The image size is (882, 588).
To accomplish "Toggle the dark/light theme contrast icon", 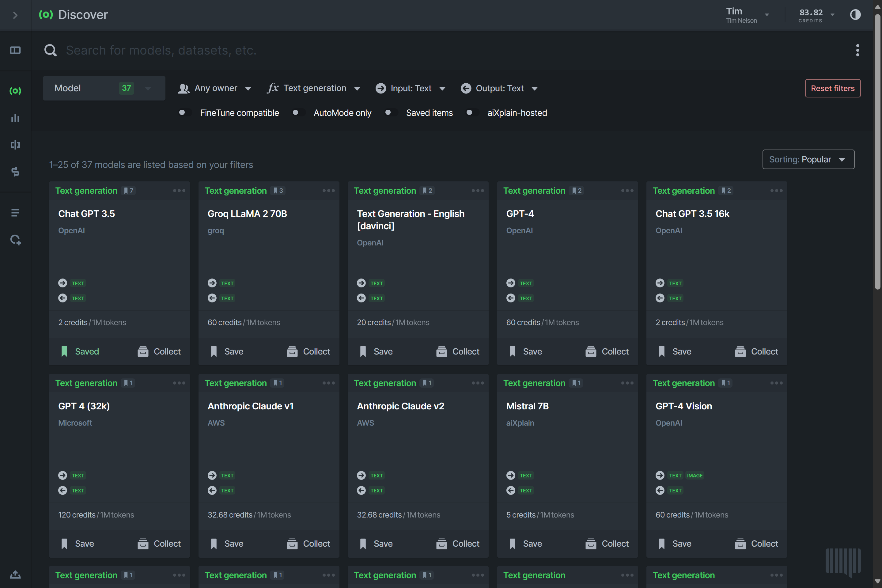I will pos(855,15).
